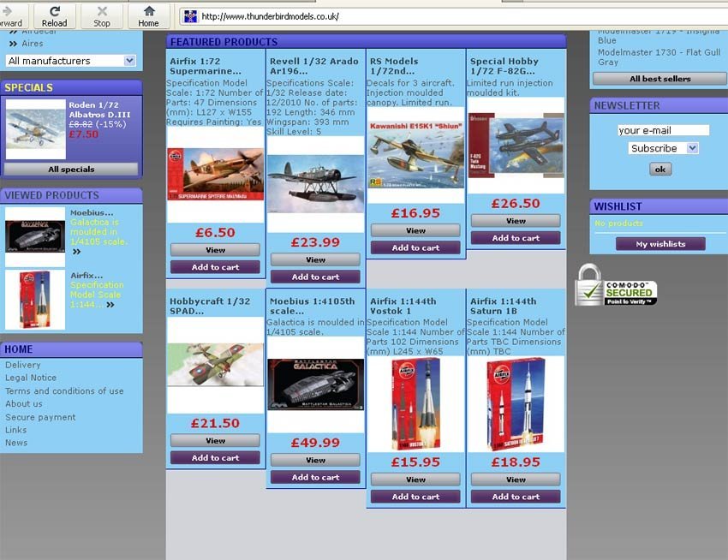Click the Comodo Secured padlock badge
Viewport: 728px width, 560px height.
coord(616,285)
